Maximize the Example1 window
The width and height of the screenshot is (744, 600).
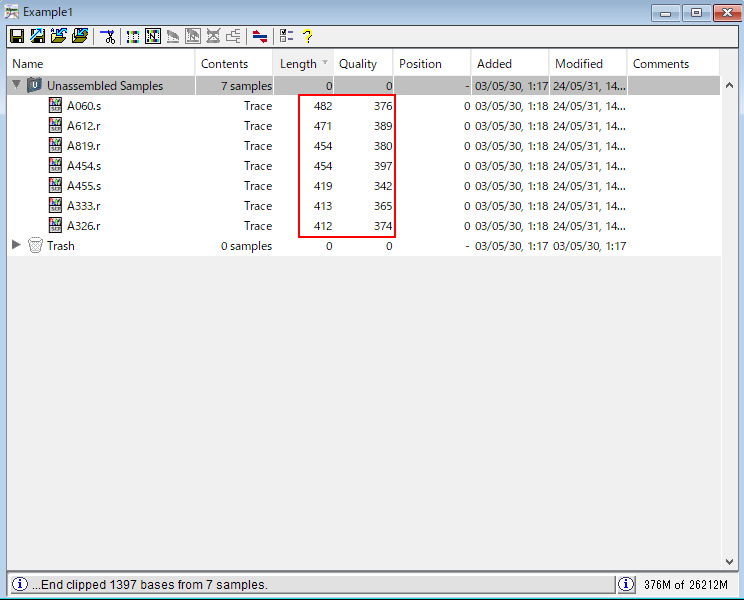(696, 13)
